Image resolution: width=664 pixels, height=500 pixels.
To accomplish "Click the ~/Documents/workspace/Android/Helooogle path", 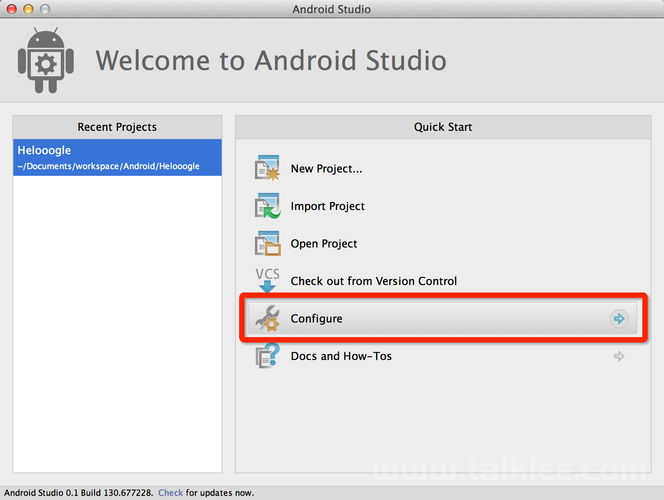I will (108, 166).
